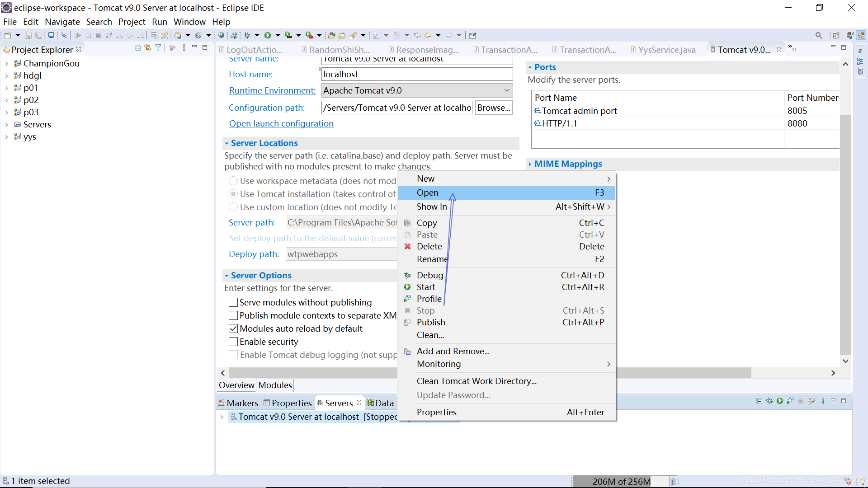Enable Serve modules without publishing
This screenshot has height=488, width=868.
(233, 302)
